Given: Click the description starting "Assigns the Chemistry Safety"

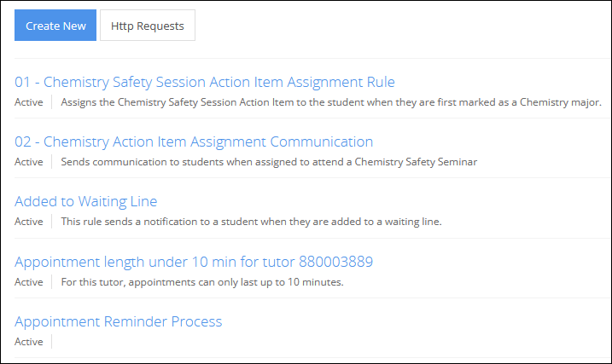Looking at the screenshot, I should click(x=331, y=102).
